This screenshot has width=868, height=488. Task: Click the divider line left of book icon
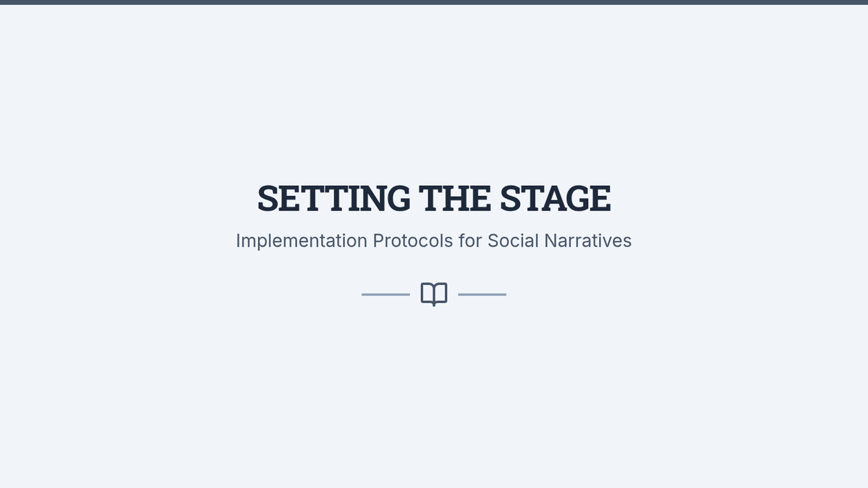[x=386, y=294]
